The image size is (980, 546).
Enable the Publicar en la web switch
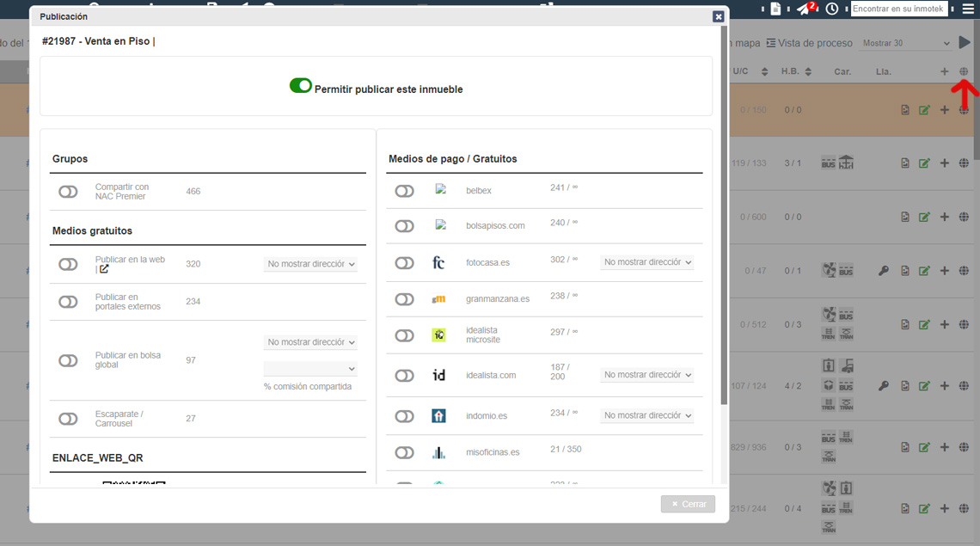[68, 265]
